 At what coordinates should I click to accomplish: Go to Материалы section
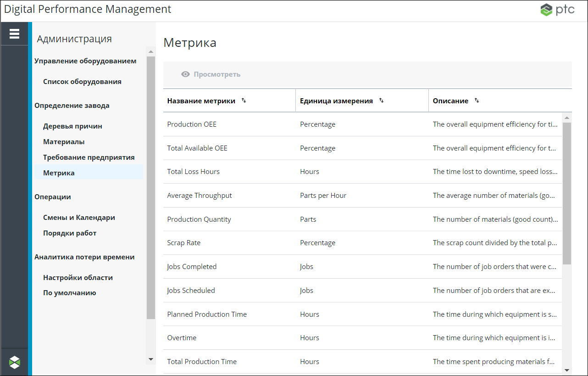coord(64,142)
